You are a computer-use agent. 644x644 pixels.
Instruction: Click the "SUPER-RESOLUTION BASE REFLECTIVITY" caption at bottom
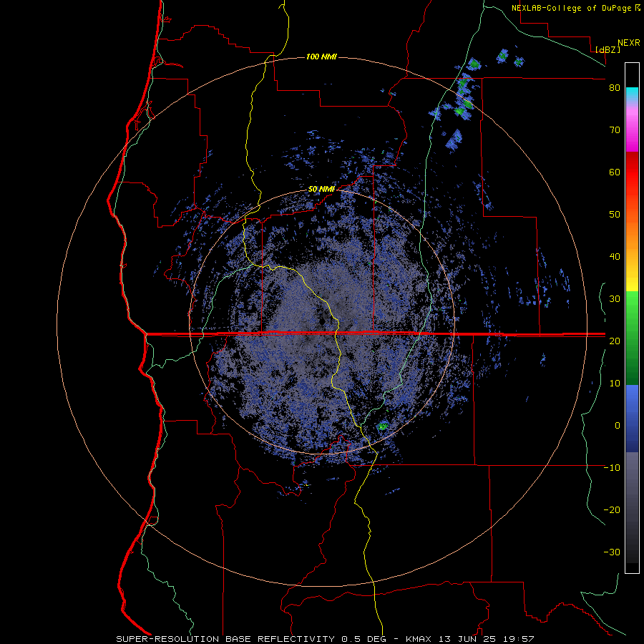(227, 639)
